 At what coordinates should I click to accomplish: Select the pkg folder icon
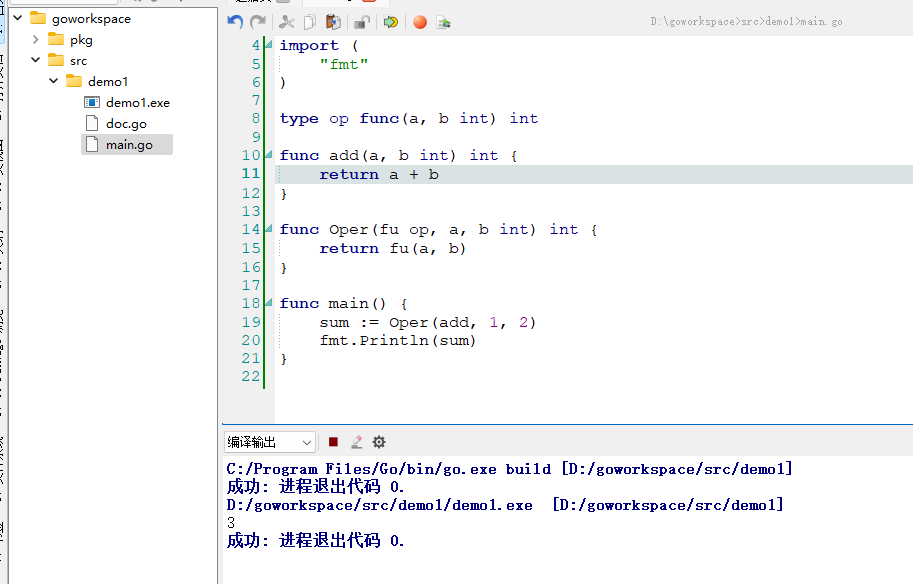click(56, 39)
